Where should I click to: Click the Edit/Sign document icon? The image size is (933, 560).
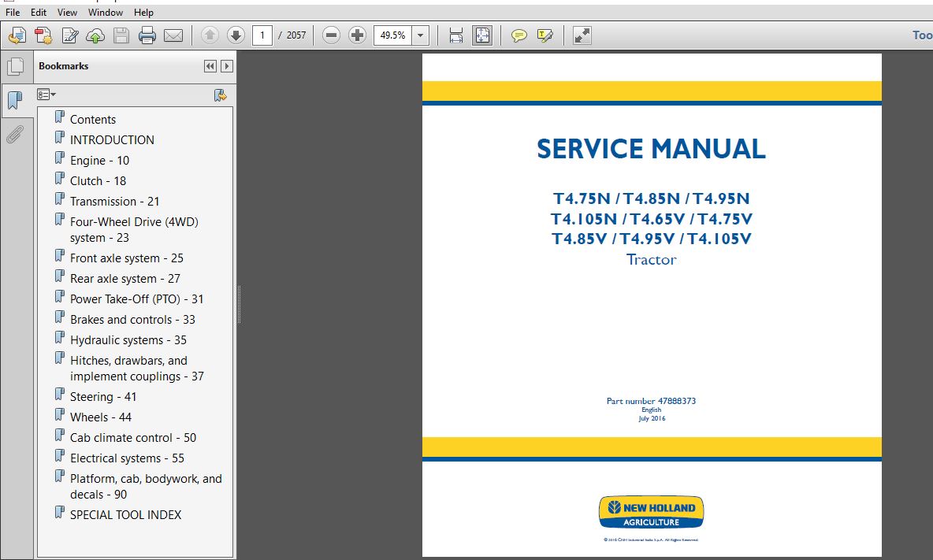pos(69,35)
